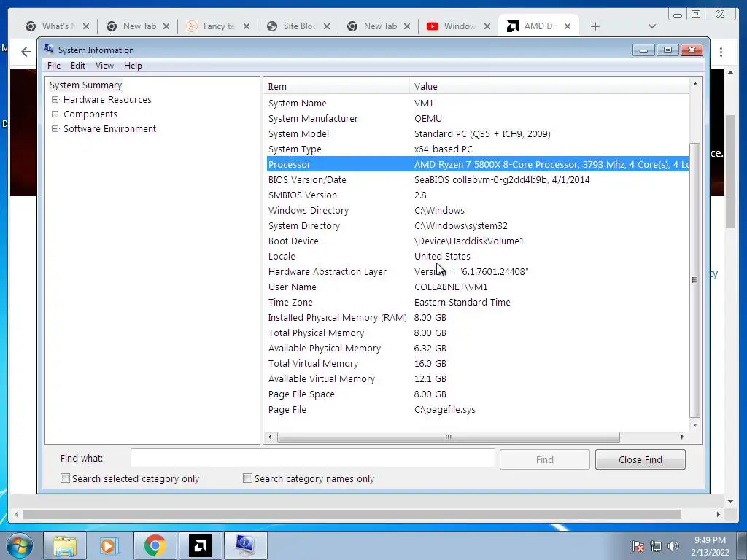Select the System Manufacturer row
This screenshot has height=560, width=747.
pos(477,119)
